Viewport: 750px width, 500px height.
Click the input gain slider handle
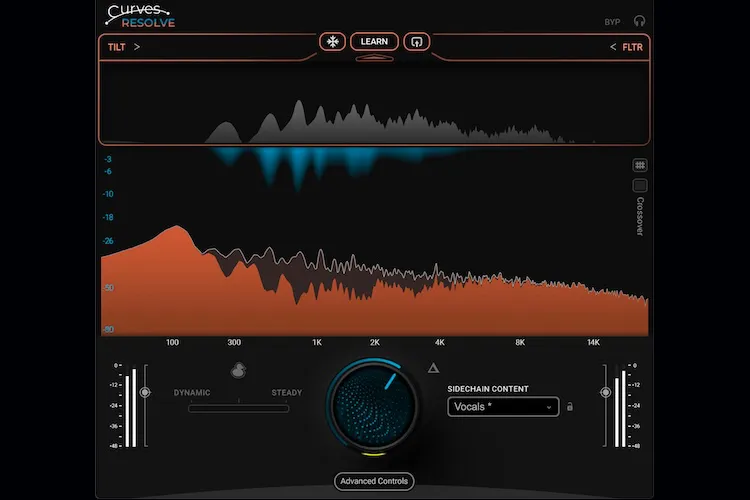click(145, 392)
